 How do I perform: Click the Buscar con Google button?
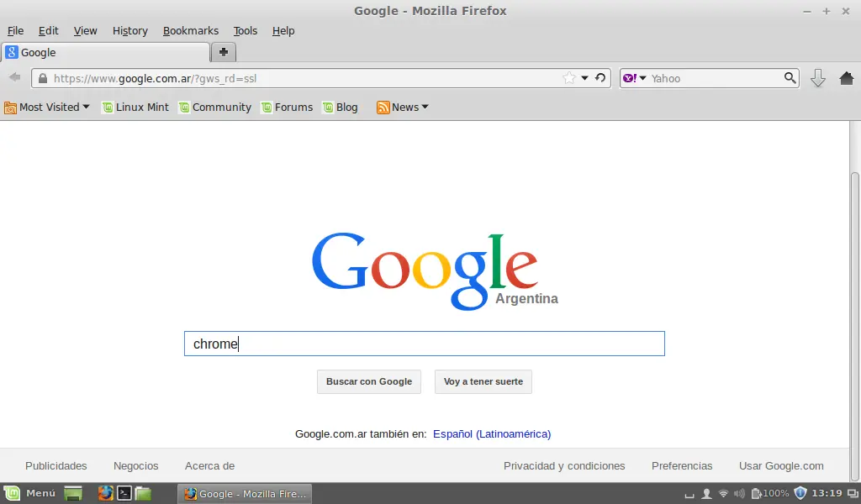[369, 381]
